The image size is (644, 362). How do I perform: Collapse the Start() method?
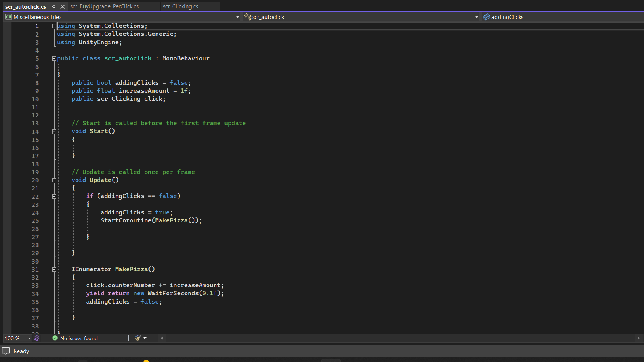(54, 132)
